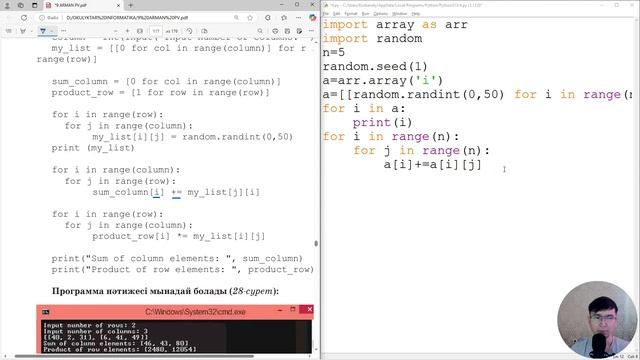Click the line 'random.seed(1)' in IDLE

pyautogui.click(x=375, y=66)
